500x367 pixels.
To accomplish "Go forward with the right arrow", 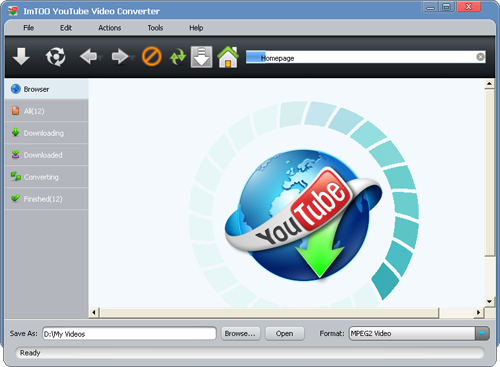I will 120,56.
